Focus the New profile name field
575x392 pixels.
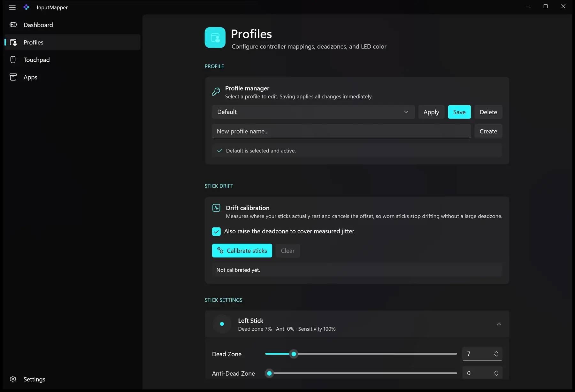pos(341,131)
